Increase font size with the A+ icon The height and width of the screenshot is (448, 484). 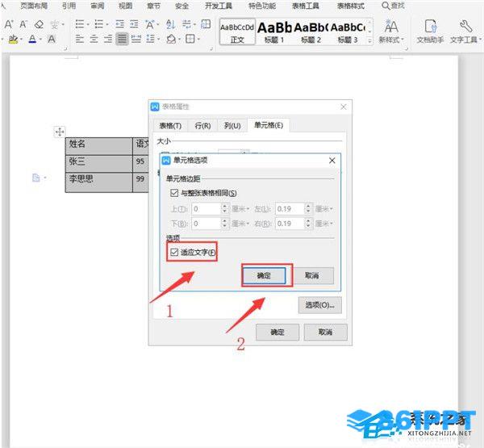tap(9, 24)
